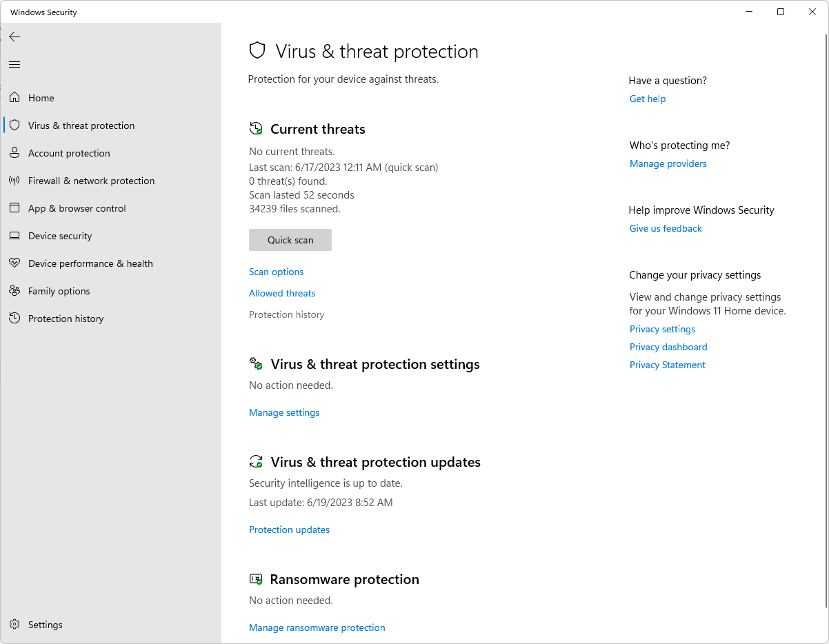Click the back arrow icon

tap(14, 37)
